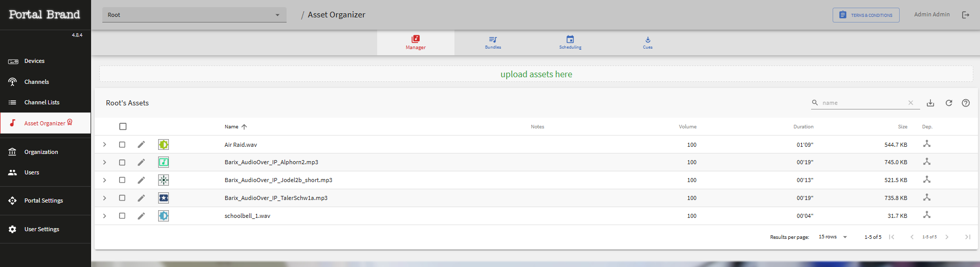Open the help question mark icon
The image size is (980, 267).
966,103
